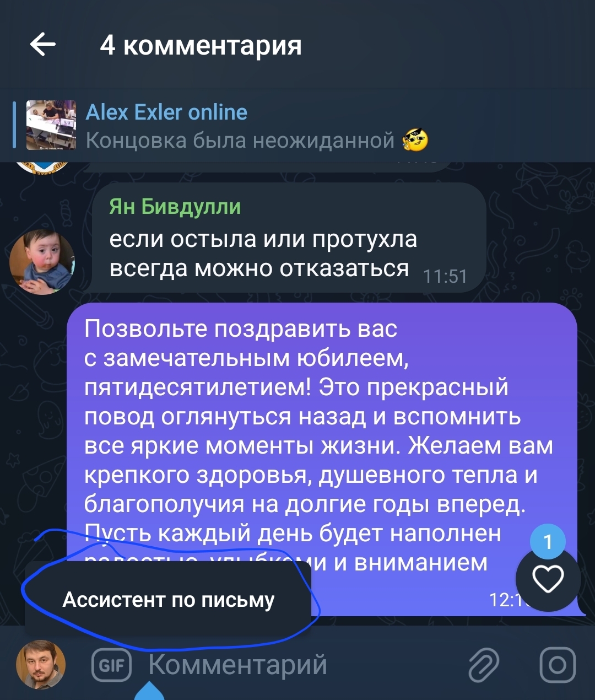
Task: Tap the '4 комментария' header title
Action: click(x=201, y=45)
